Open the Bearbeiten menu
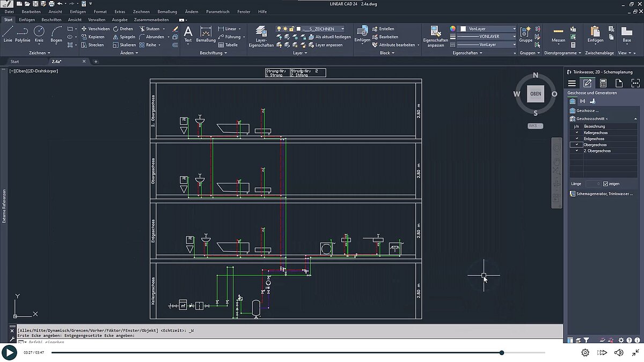Viewport: 644px width, 362px height. (31, 11)
